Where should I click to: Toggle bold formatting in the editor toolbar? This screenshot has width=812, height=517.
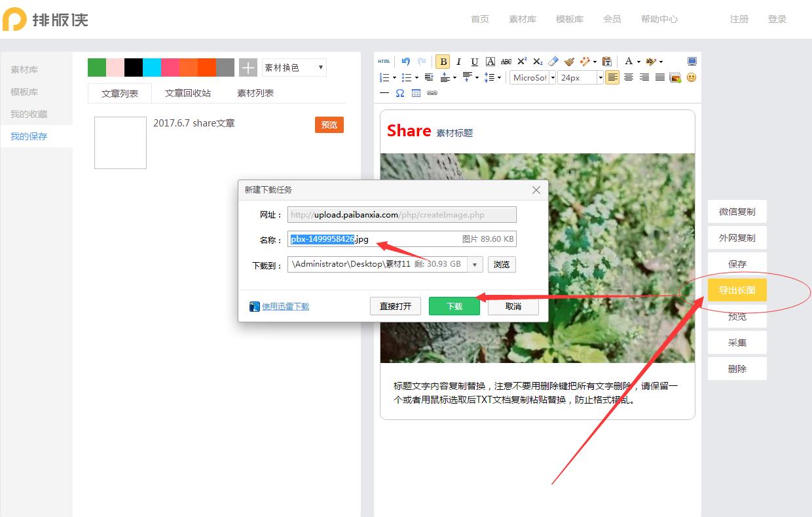[443, 61]
